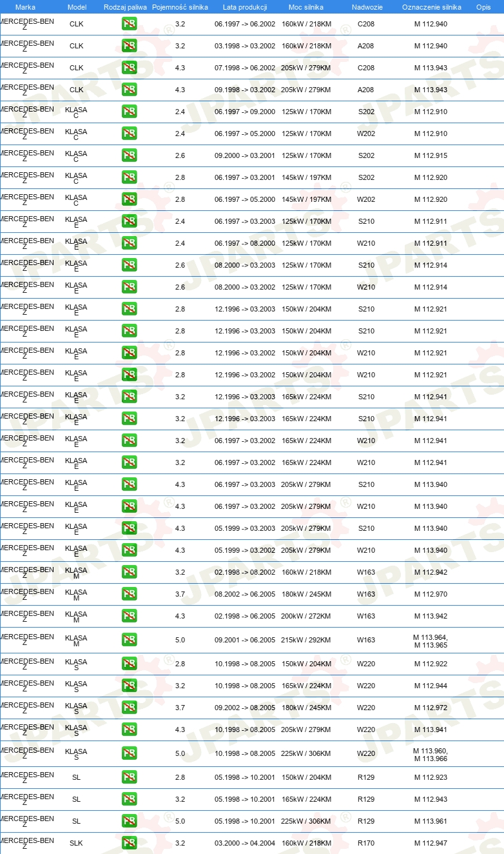
Task: Click the fuel icon for CLK 4.3 C208
Action: (130, 68)
